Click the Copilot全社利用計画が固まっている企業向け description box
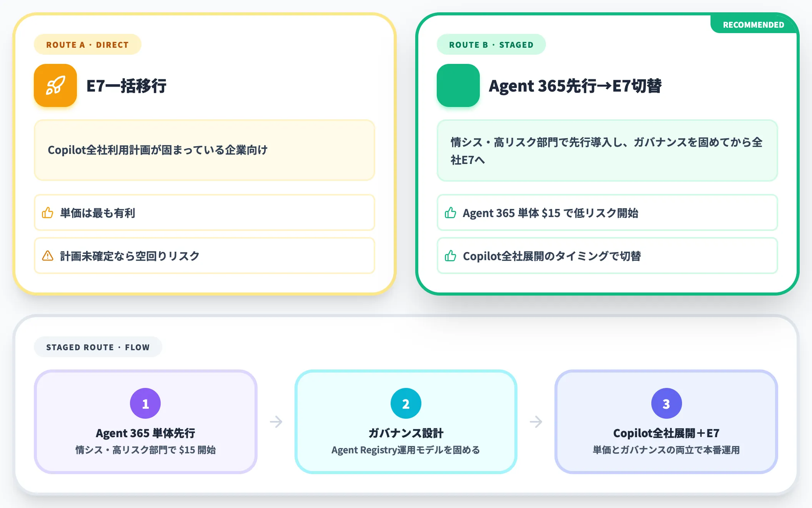812x508 pixels. [x=205, y=150]
